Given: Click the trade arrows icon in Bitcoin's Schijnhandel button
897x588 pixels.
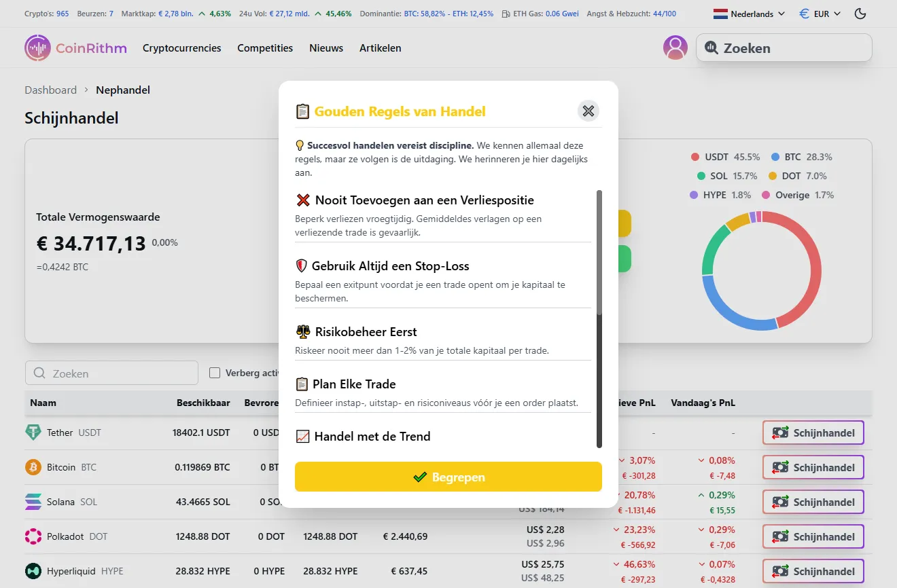Looking at the screenshot, I should (779, 467).
